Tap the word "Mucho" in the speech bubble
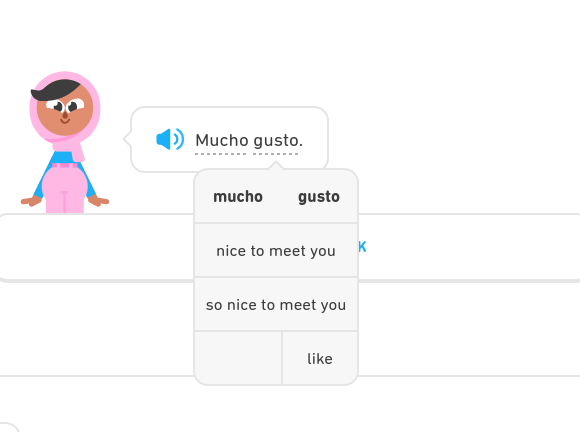This screenshot has width=580, height=432. (x=222, y=140)
